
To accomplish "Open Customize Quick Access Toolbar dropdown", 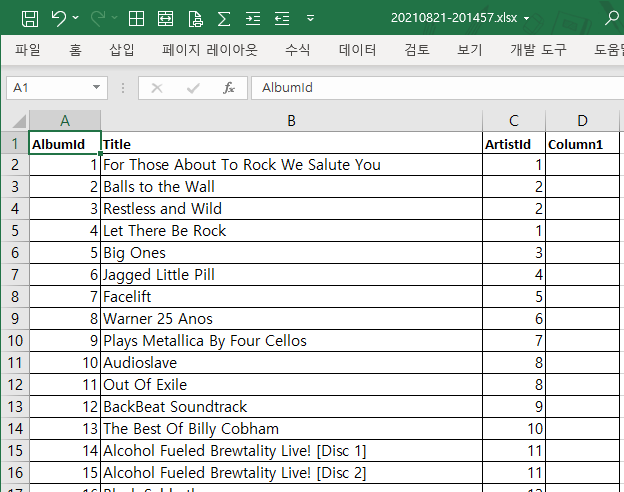I will (310, 18).
